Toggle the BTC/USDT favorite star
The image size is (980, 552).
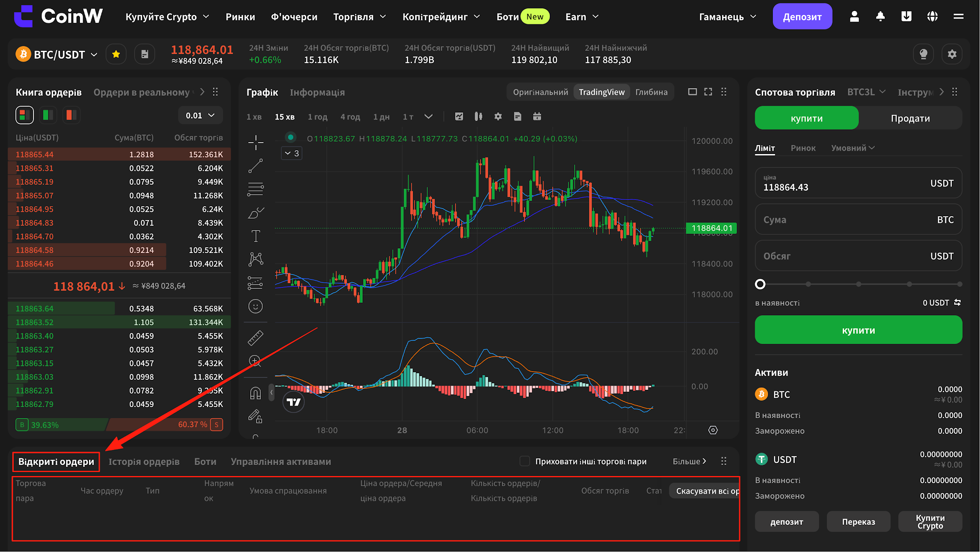pyautogui.click(x=116, y=54)
